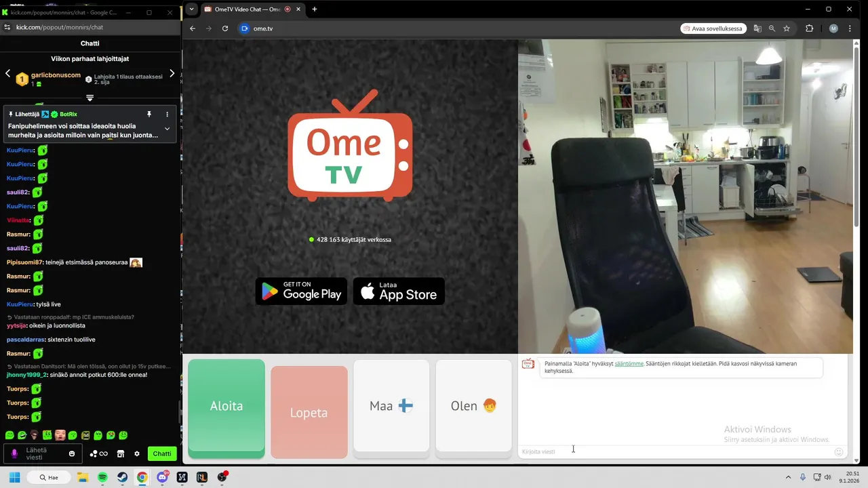Open the Chrome profile avatar M

tap(833, 28)
